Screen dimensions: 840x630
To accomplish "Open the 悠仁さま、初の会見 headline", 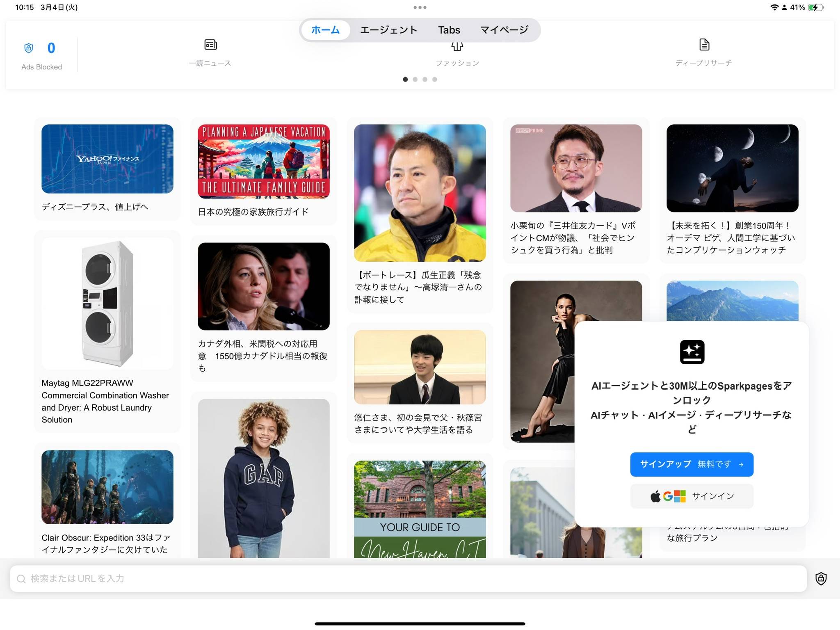I will (x=418, y=424).
